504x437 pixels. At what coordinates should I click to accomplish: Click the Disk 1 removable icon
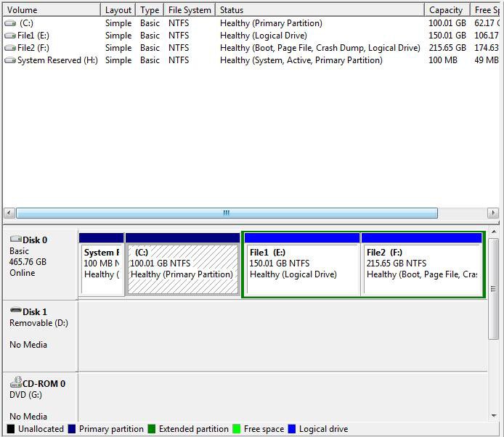(15, 311)
